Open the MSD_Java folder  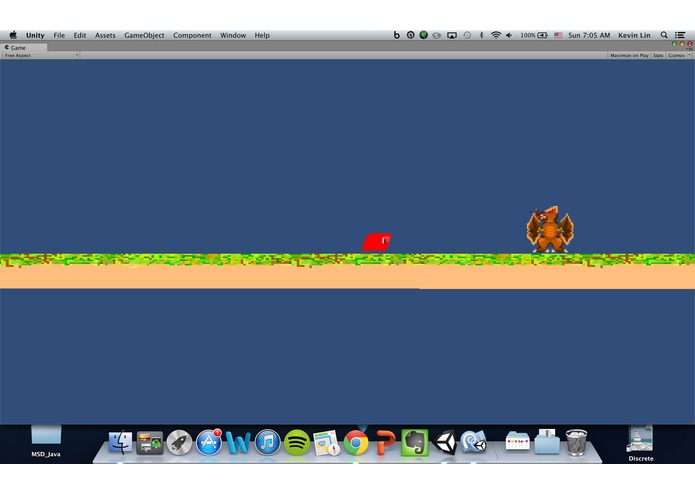46,441
